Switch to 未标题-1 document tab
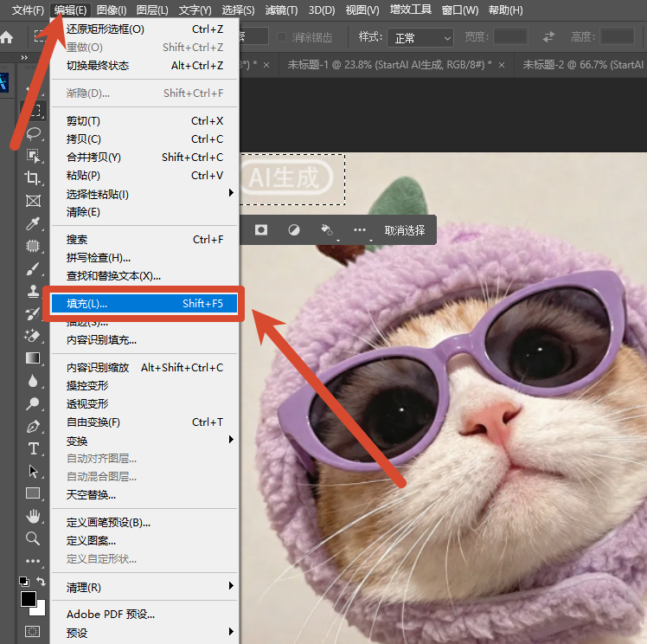 (x=390, y=65)
